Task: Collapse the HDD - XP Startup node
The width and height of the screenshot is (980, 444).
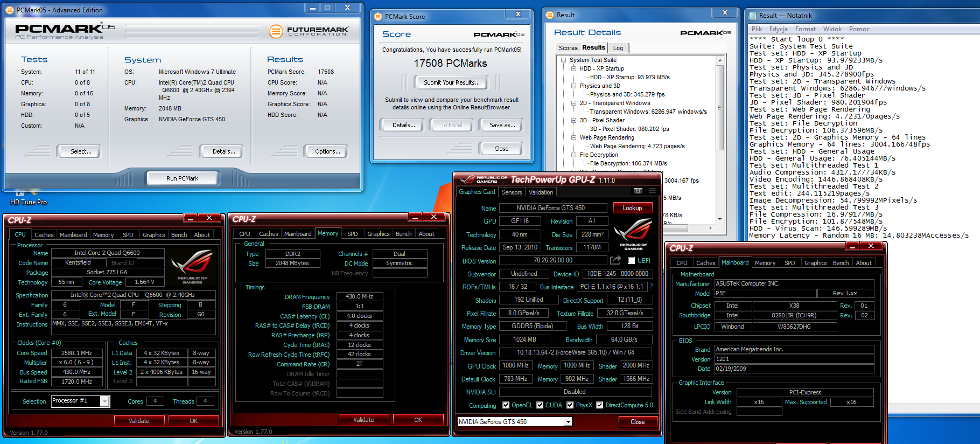Action: click(x=574, y=68)
